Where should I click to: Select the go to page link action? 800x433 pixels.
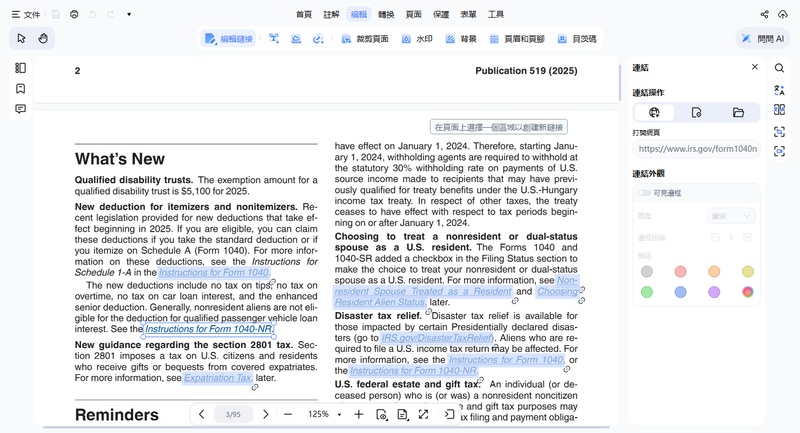click(x=696, y=112)
